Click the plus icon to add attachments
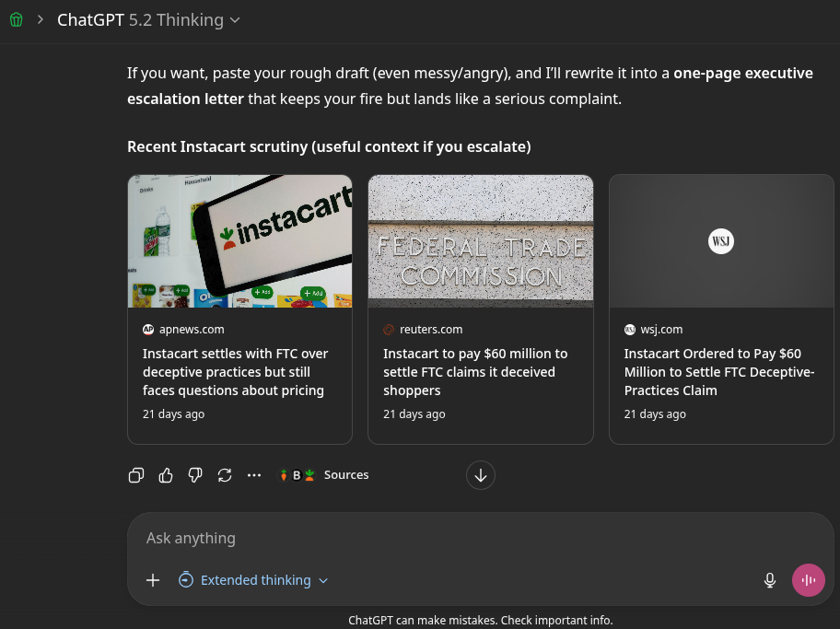 point(153,580)
